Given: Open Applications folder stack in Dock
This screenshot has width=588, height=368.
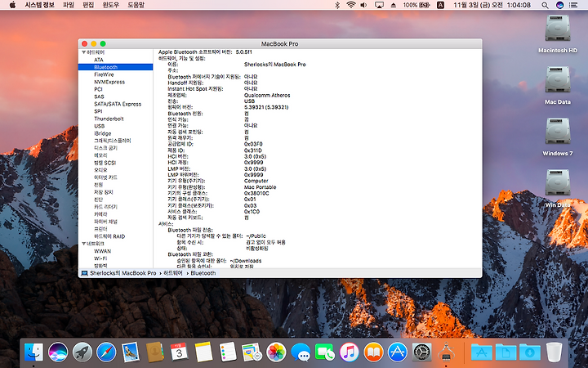Looking at the screenshot, I should coord(482,352).
